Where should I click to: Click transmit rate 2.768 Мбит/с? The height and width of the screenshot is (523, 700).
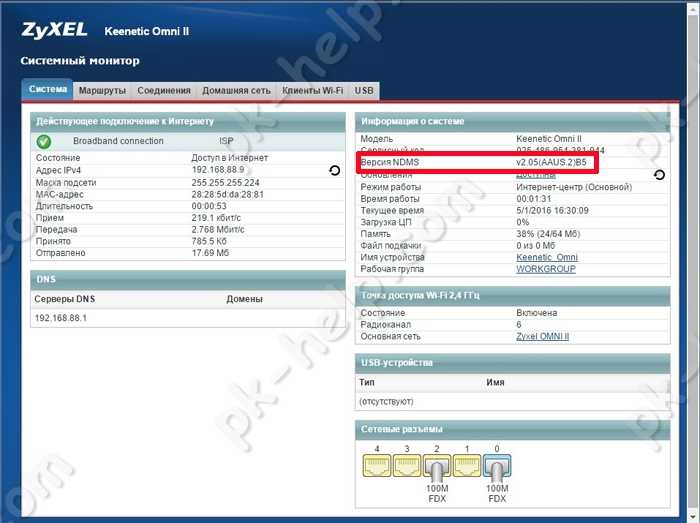pyautogui.click(x=218, y=229)
